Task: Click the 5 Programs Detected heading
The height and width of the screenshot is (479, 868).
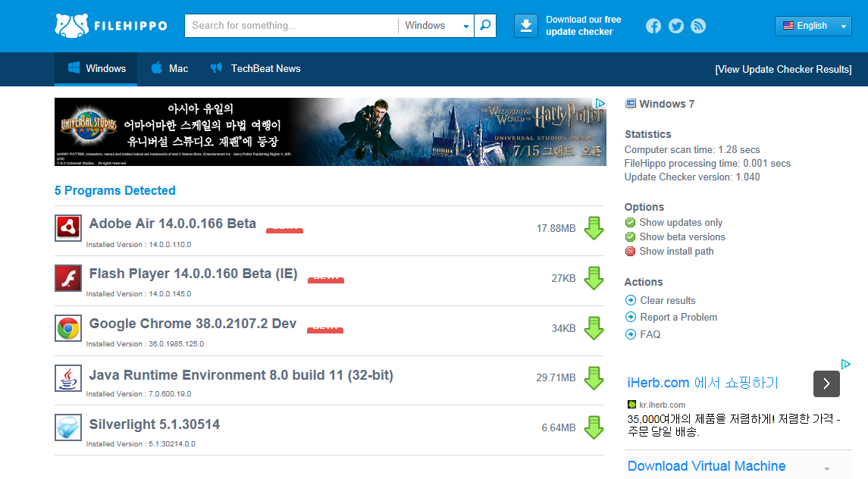Action: click(115, 190)
